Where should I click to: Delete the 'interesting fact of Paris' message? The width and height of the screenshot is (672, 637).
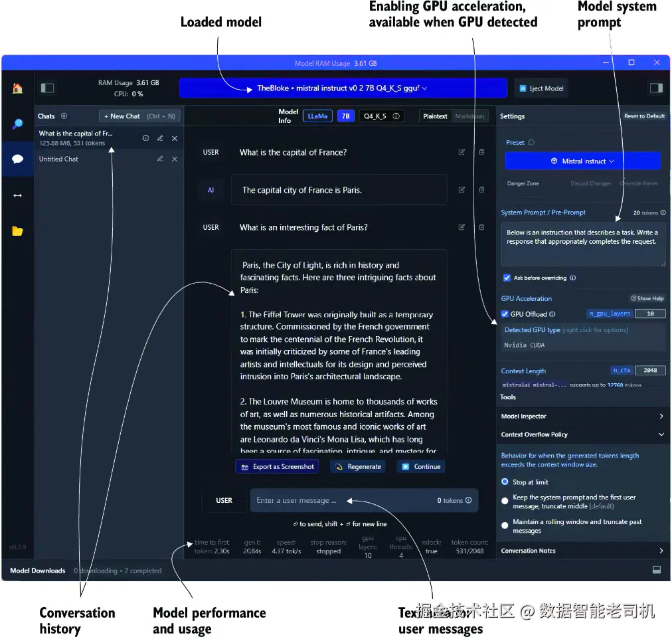tap(481, 227)
